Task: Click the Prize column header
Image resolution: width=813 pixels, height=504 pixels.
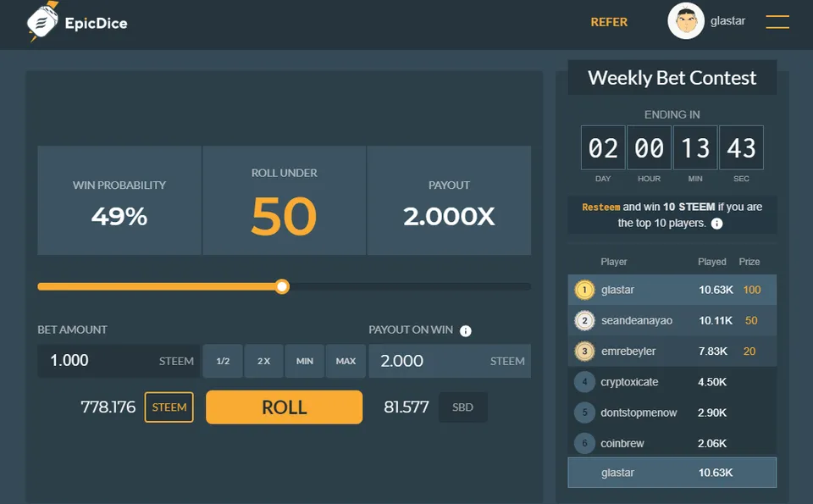Action: [749, 262]
